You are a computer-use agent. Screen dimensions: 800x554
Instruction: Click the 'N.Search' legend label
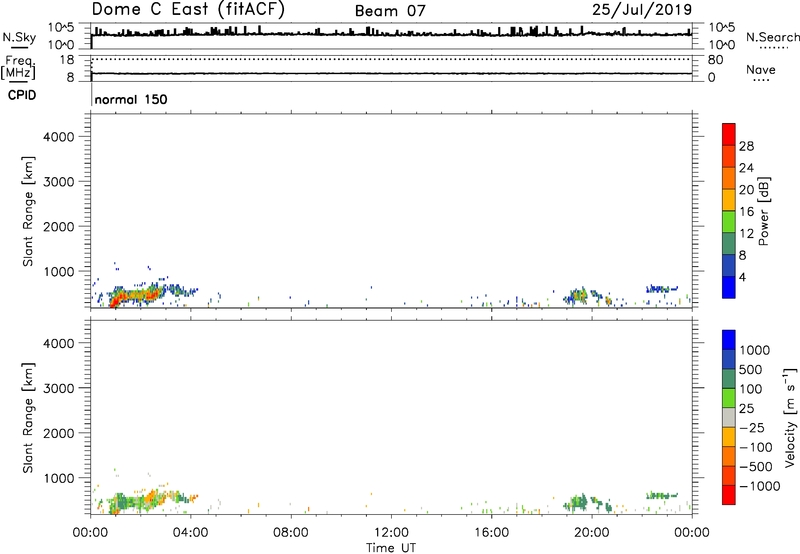coord(772,37)
